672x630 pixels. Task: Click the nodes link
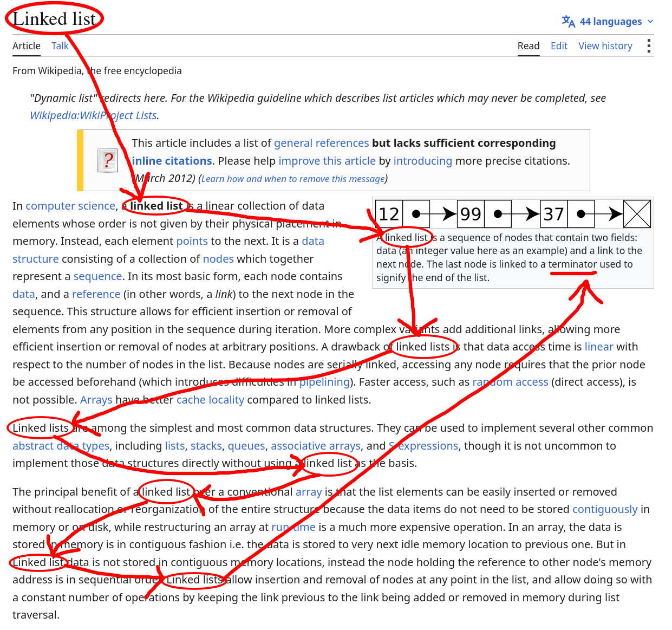(x=218, y=259)
